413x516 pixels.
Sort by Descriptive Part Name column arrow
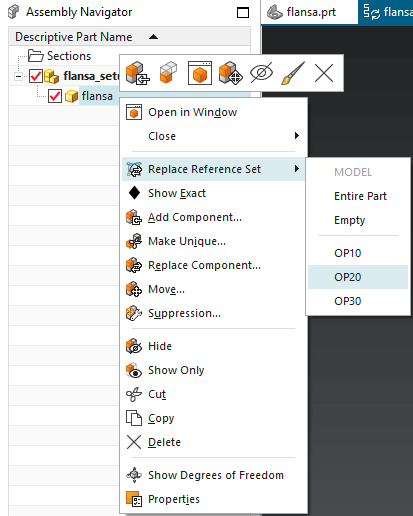click(153, 37)
